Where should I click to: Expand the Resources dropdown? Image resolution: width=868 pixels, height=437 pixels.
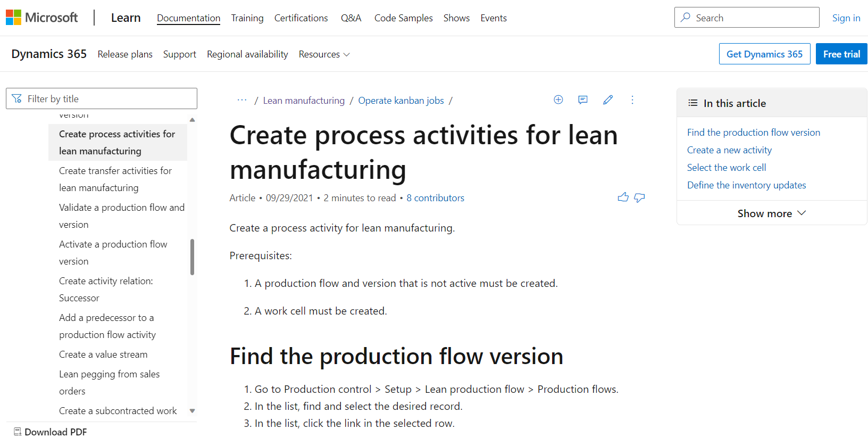[x=324, y=54]
